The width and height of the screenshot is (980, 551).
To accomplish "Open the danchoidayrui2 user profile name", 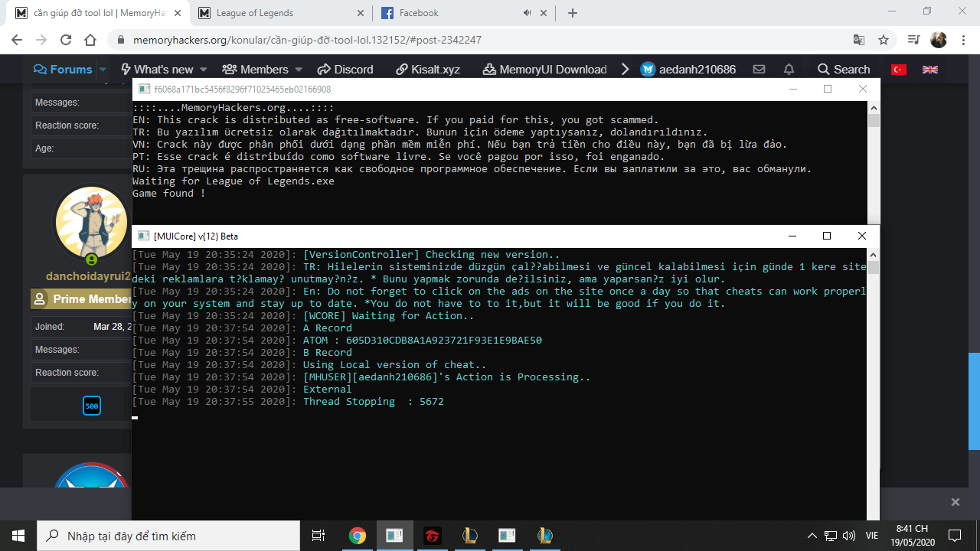I will tap(89, 276).
